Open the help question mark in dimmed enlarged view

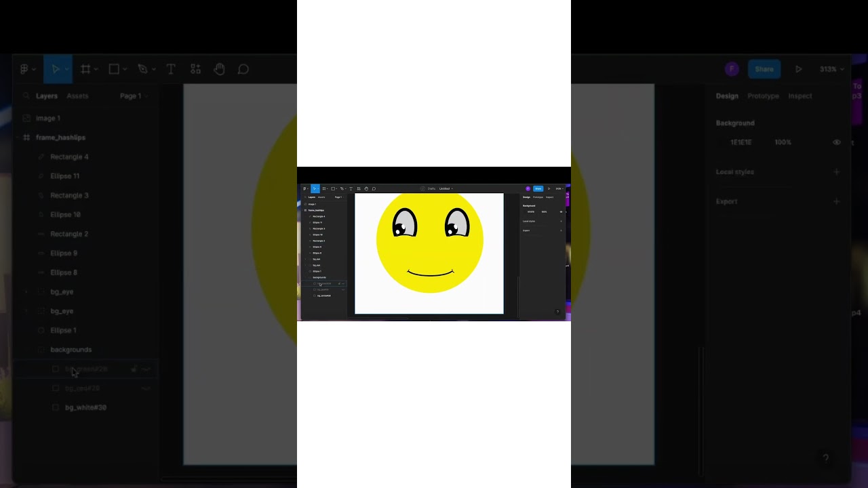click(x=825, y=458)
